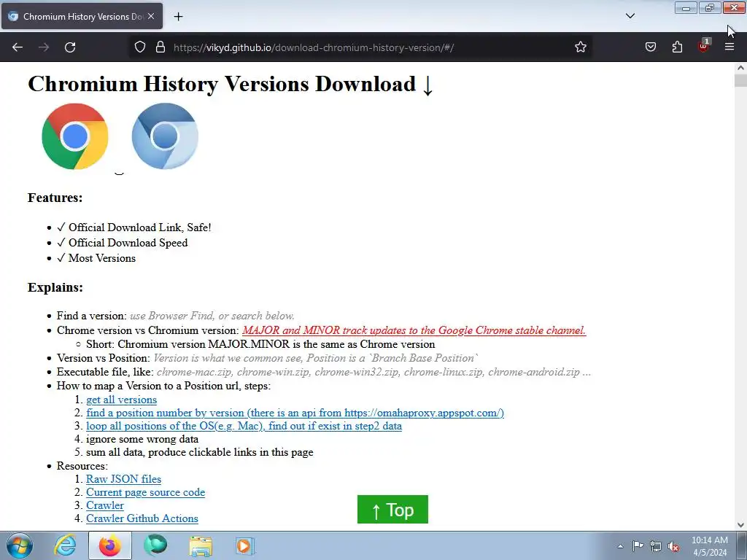
Task: Click 'sum all data, produce clickable links' text
Action: tap(200, 452)
